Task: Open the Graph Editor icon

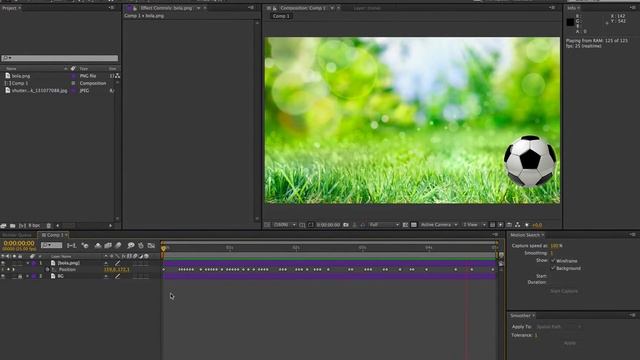Action: coord(151,245)
